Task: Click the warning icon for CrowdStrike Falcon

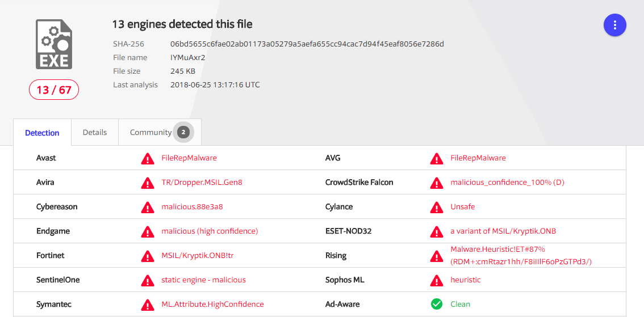Action: (x=437, y=183)
